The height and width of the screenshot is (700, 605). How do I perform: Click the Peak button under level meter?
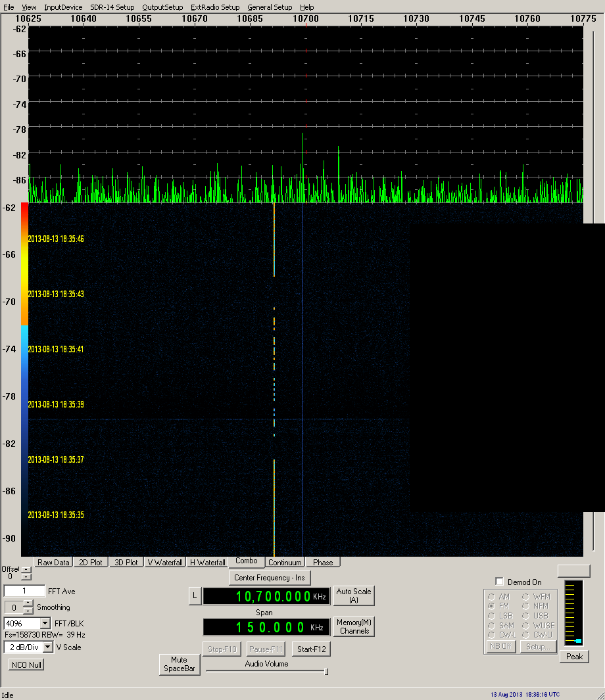(x=574, y=657)
